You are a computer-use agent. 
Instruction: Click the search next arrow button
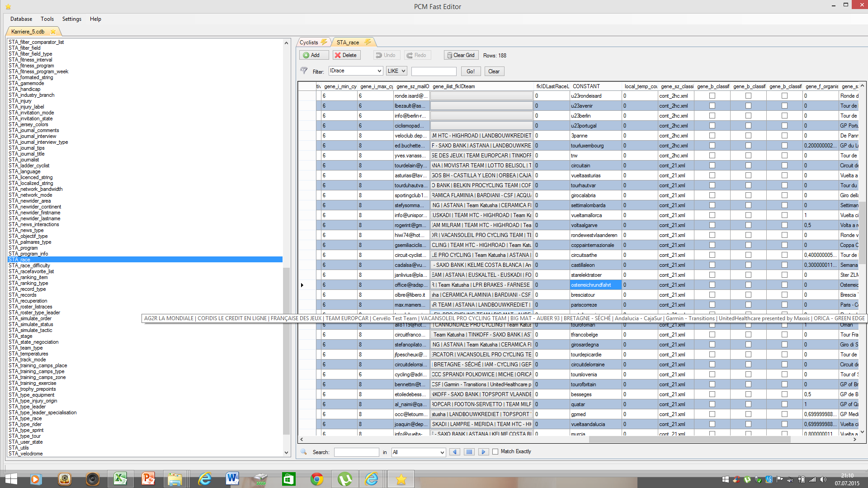[483, 452]
